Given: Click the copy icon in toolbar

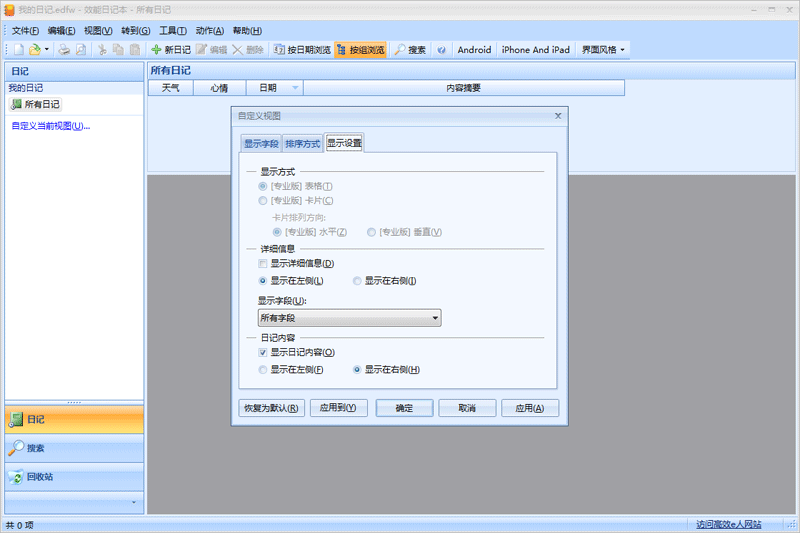Looking at the screenshot, I should pyautogui.click(x=118, y=49).
